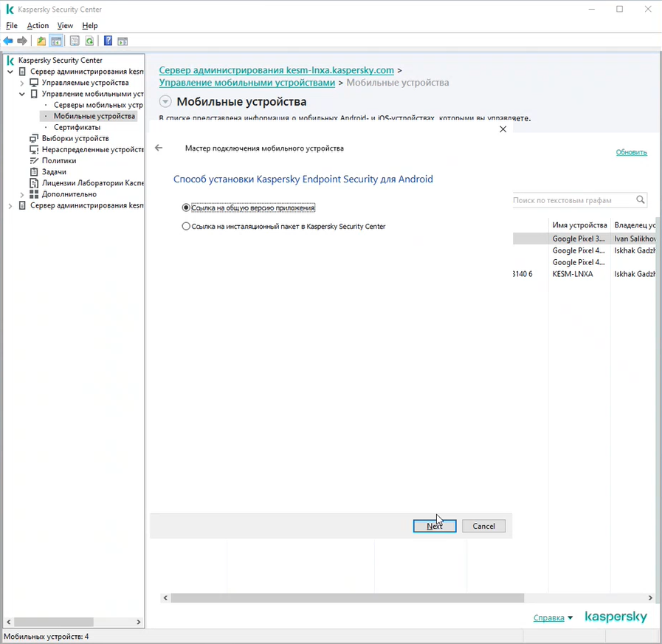Click the Next button
This screenshot has width=662, height=644.
coord(435,526)
